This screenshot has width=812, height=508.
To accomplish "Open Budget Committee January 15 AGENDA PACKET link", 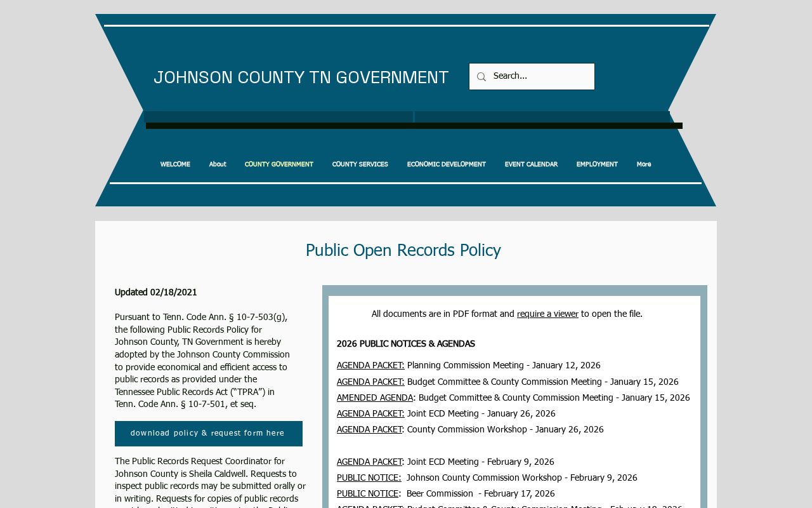I will point(370,382).
